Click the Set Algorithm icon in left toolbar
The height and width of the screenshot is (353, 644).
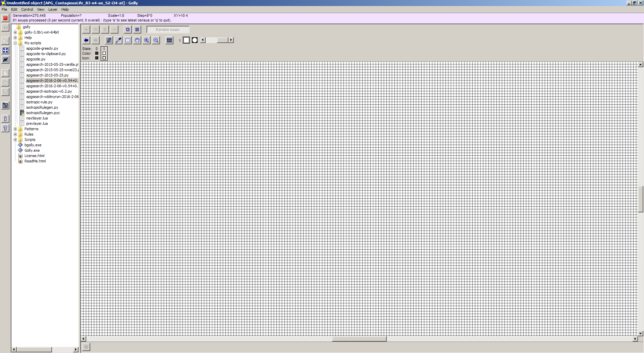[5, 41]
